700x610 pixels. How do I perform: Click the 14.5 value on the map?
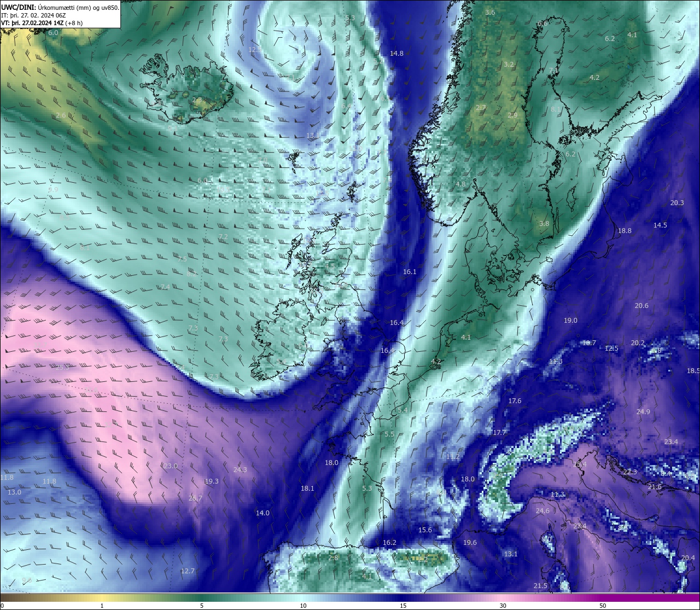coord(660,225)
